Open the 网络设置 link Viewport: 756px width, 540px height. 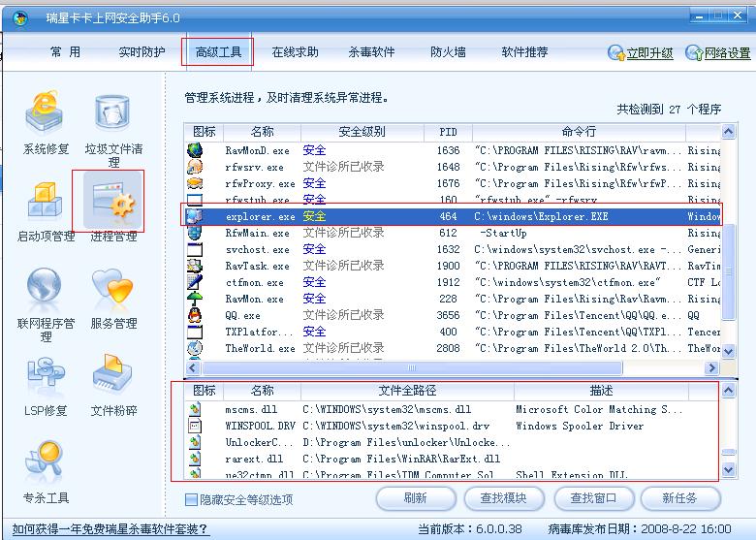click(x=728, y=53)
